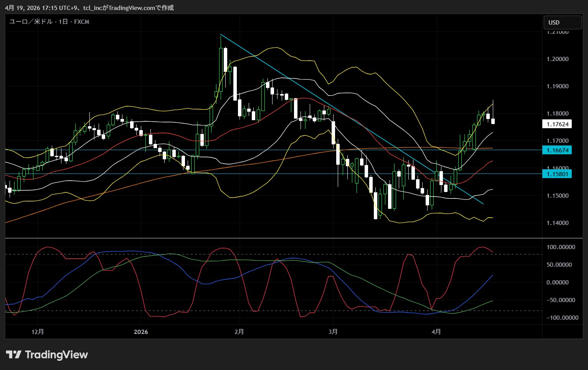Click the 1.19000 price scale value
The height and width of the screenshot is (370, 588).
557,86
